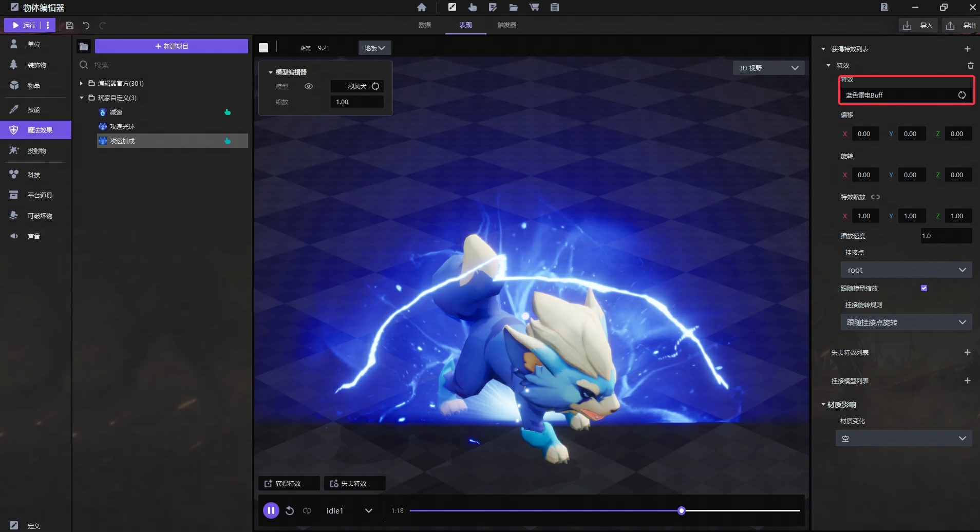
Task: Select the 攻速光环 tree item
Action: (x=172, y=126)
